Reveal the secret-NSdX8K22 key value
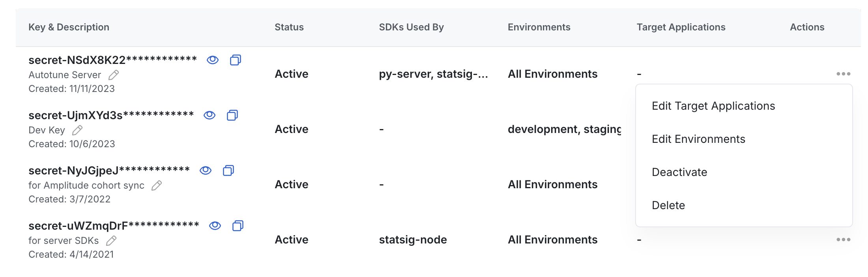The width and height of the screenshot is (868, 277). pyautogui.click(x=213, y=60)
